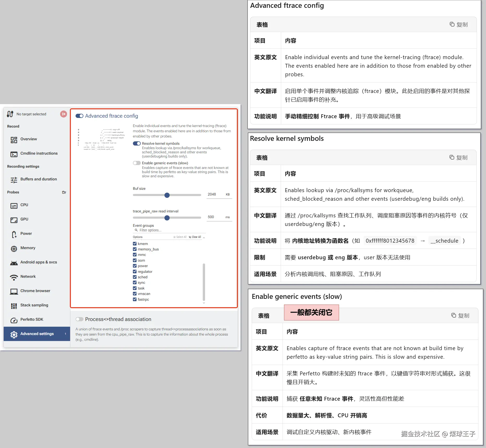486x448 pixels.
Task: Click the Probes section list icon
Action: pyautogui.click(x=64, y=192)
